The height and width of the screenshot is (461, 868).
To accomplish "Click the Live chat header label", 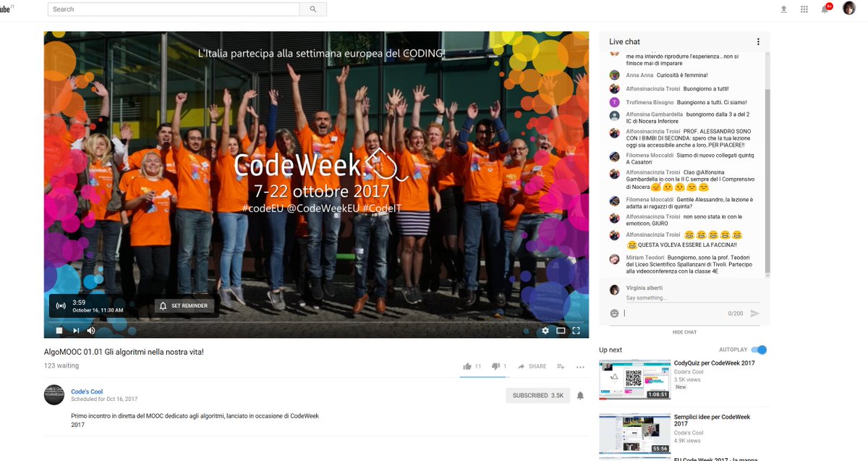I will pos(624,42).
